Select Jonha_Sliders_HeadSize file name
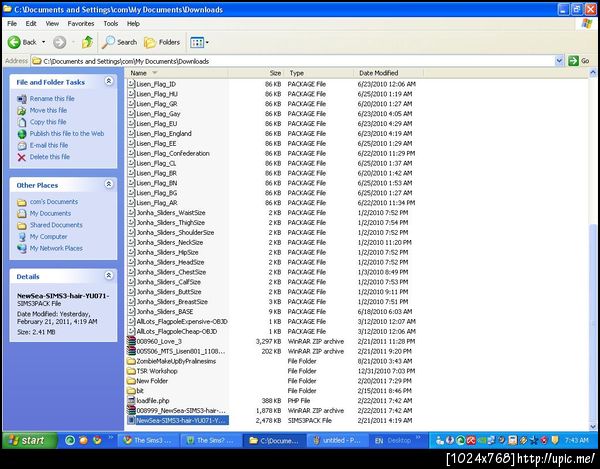 [x=170, y=262]
